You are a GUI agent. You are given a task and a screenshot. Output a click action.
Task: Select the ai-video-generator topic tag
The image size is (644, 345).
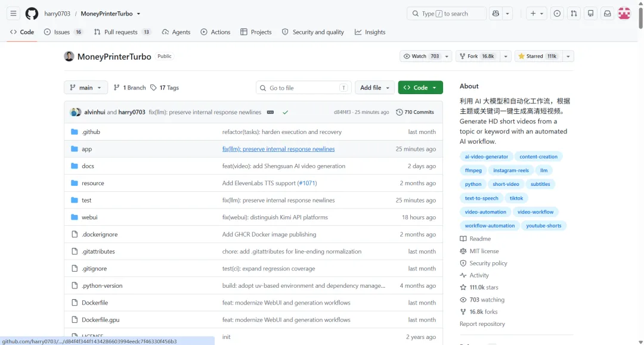tap(487, 157)
